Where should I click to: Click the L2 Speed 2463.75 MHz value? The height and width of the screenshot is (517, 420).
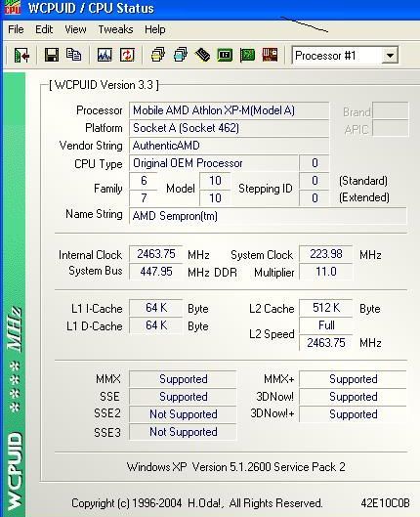326,343
